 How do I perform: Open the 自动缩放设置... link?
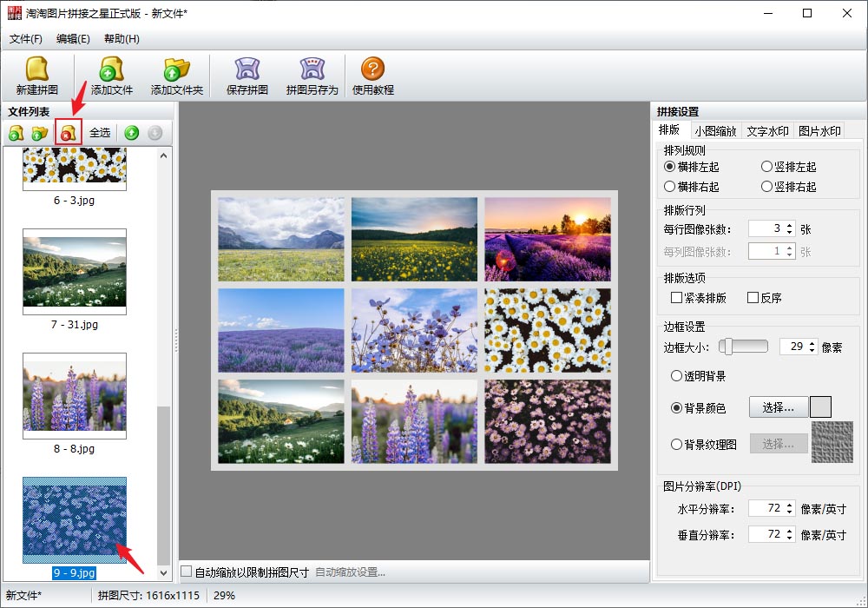click(350, 572)
